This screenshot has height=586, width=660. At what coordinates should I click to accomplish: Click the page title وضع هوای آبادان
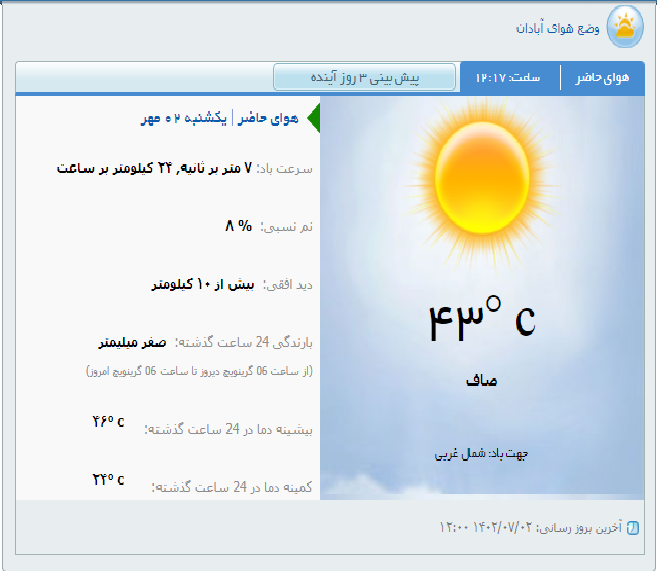click(x=557, y=28)
